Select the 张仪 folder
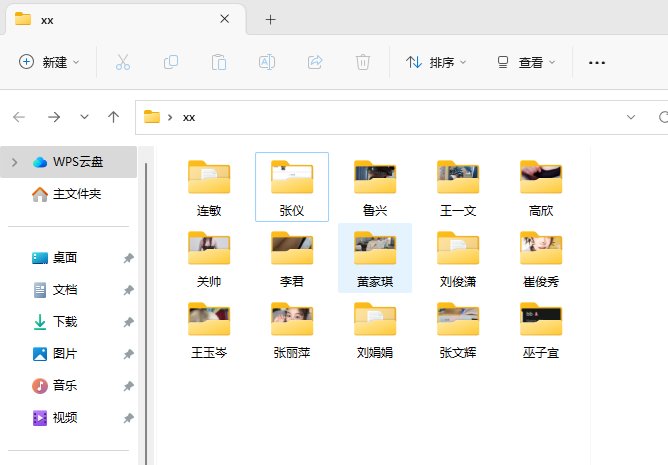Screen dimensions: 668x465 (292, 188)
